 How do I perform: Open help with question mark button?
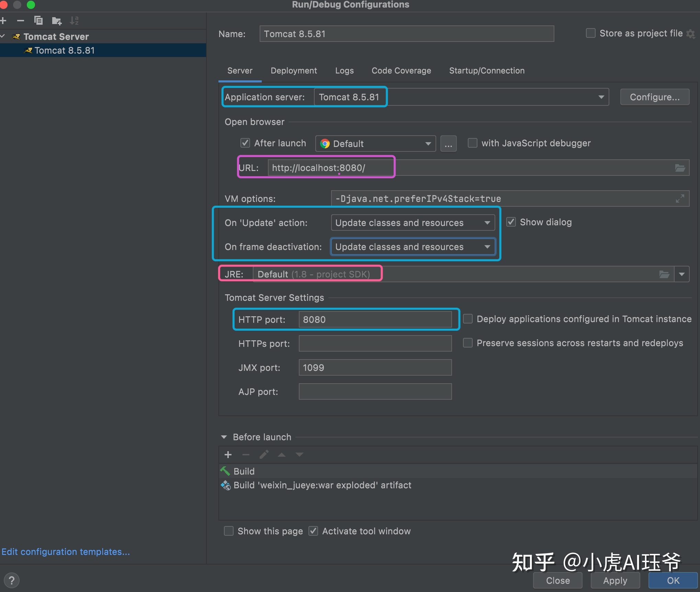click(12, 580)
